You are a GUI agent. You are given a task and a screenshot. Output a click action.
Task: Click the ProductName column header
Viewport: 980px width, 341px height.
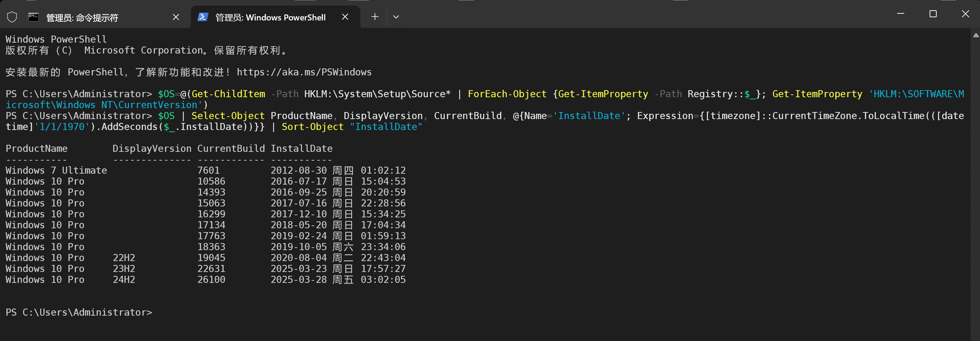(37, 149)
